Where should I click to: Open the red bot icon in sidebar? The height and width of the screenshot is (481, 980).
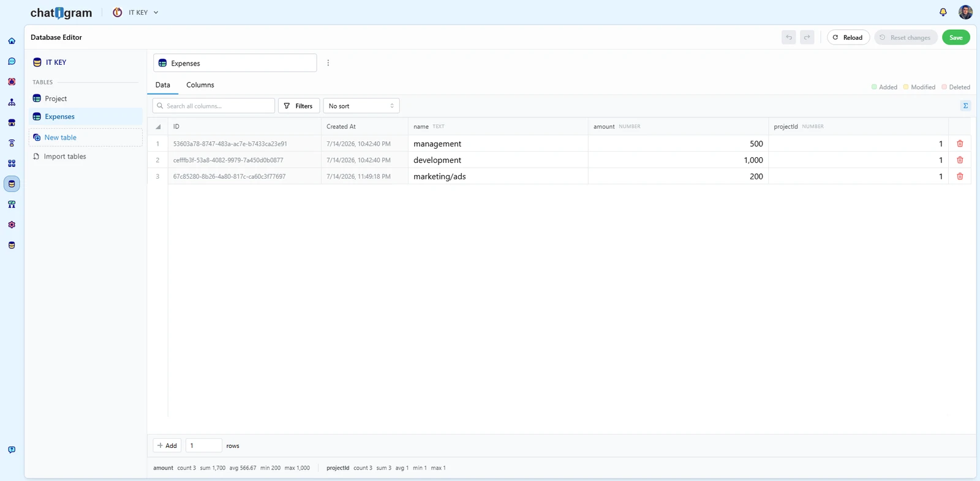pos(12,82)
